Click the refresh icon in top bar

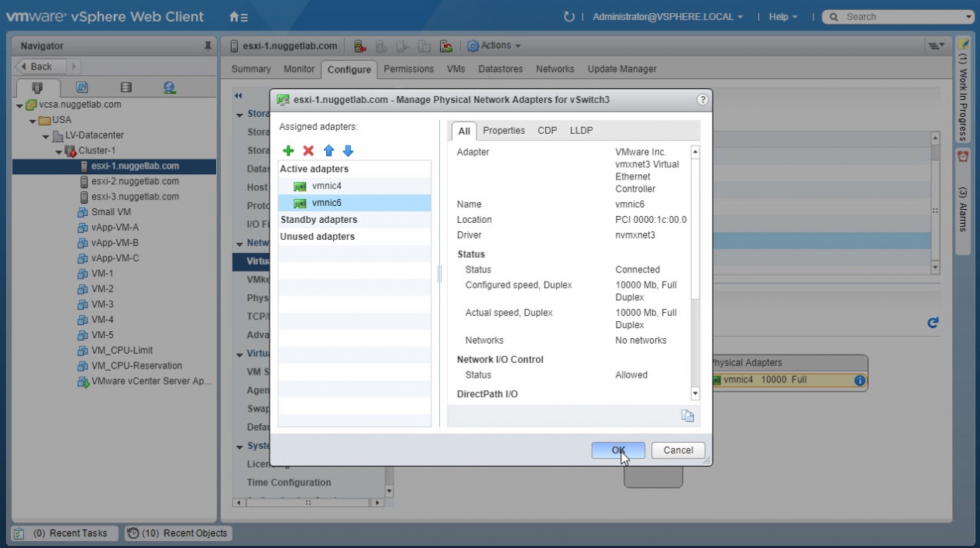pyautogui.click(x=569, y=17)
